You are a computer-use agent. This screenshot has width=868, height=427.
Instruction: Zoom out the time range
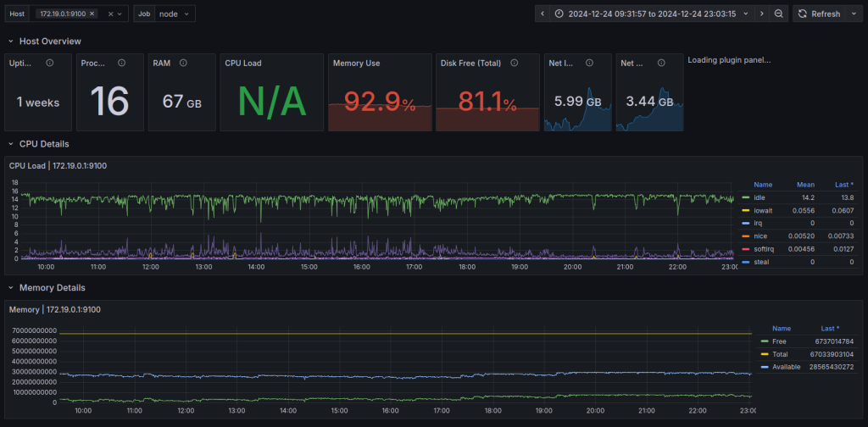778,14
